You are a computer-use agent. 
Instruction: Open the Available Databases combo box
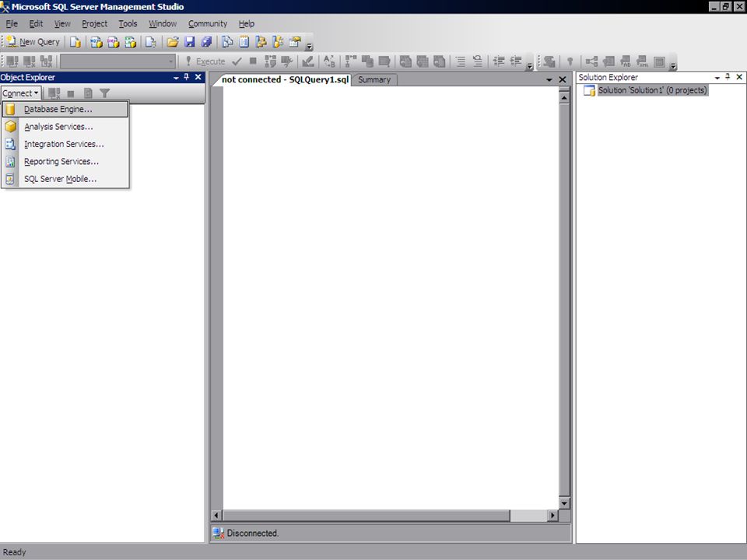117,61
